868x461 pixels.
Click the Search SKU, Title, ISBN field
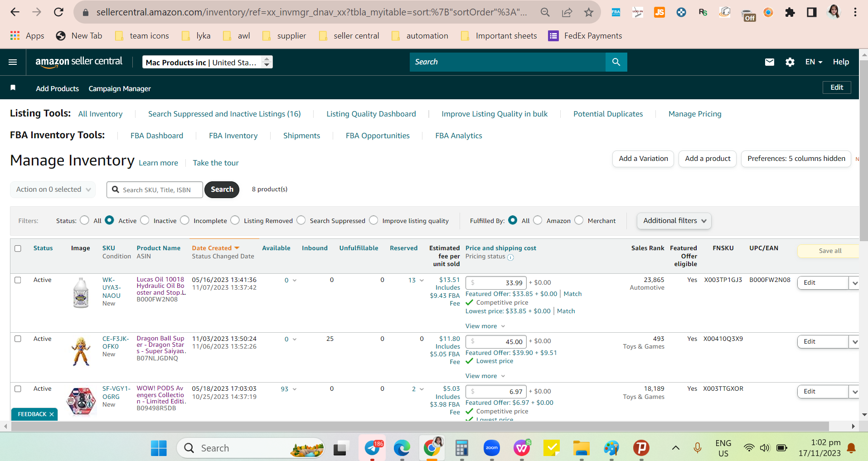(155, 190)
